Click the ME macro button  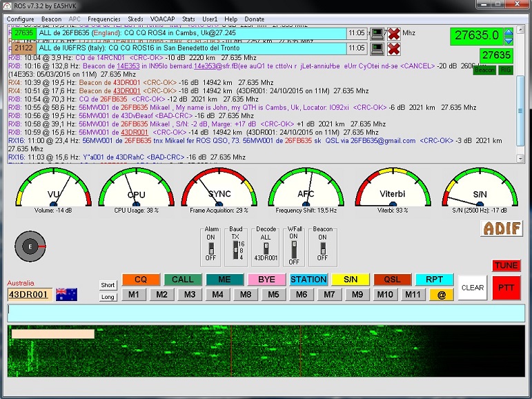tap(225, 280)
